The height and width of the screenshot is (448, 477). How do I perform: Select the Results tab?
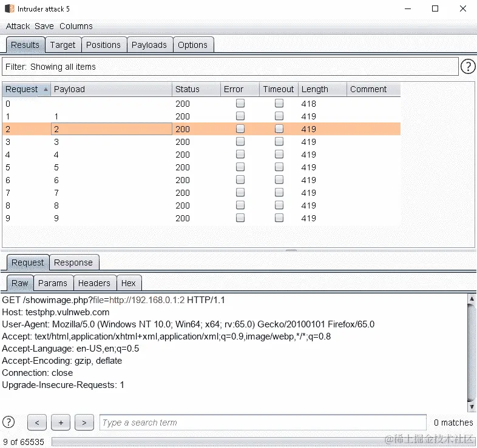[x=25, y=45]
